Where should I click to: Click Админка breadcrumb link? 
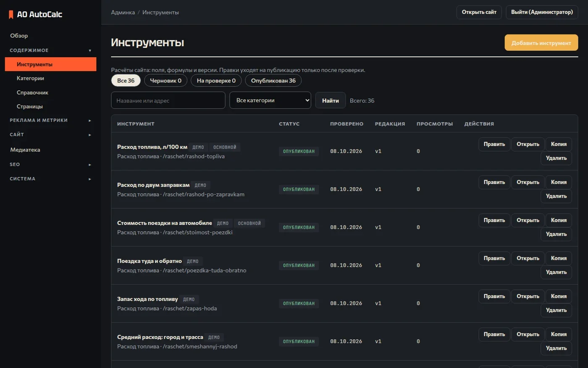click(x=123, y=12)
